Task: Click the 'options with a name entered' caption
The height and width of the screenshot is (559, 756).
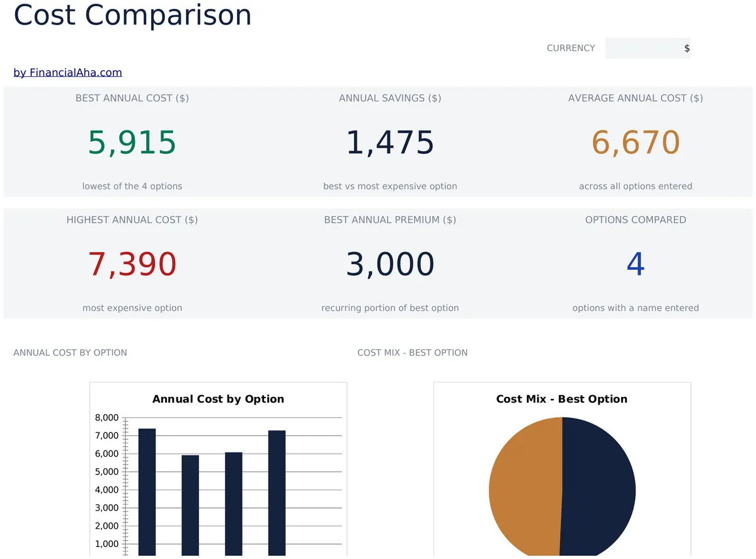Action: 636,308
